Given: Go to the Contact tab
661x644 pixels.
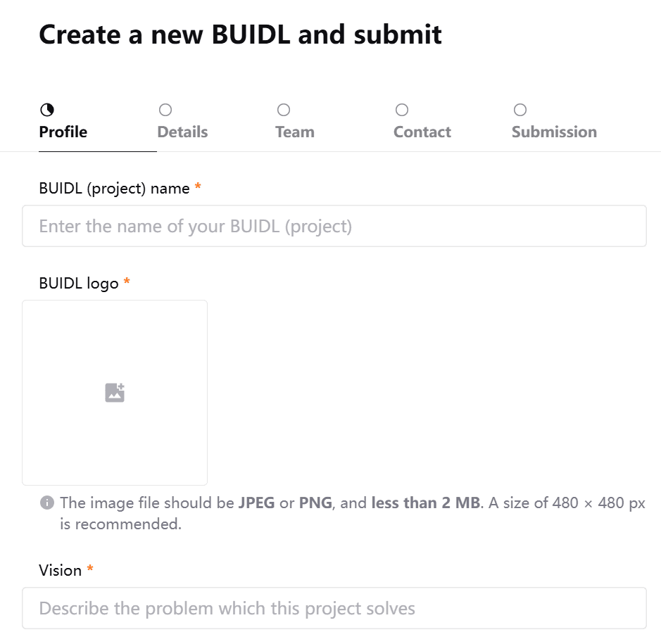Looking at the screenshot, I should tap(422, 132).
